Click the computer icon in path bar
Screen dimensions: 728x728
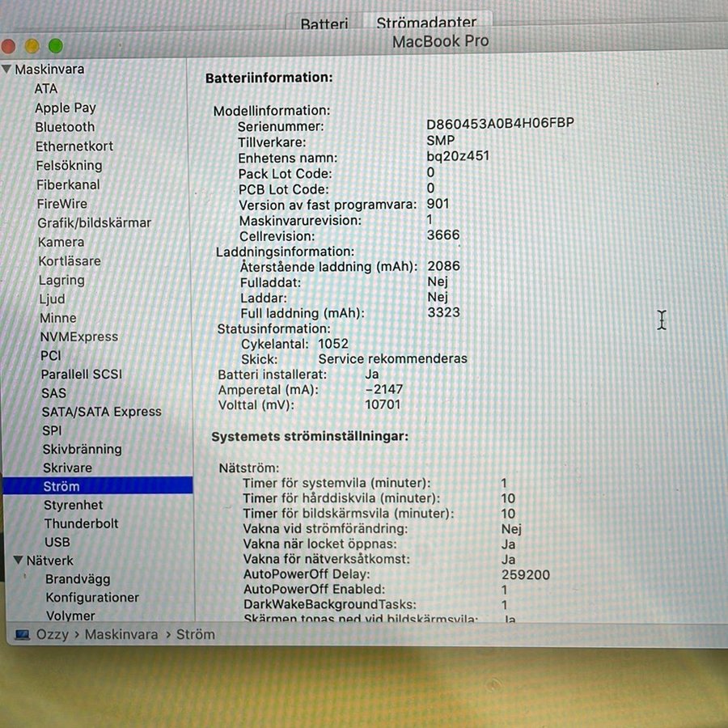pos(22,635)
